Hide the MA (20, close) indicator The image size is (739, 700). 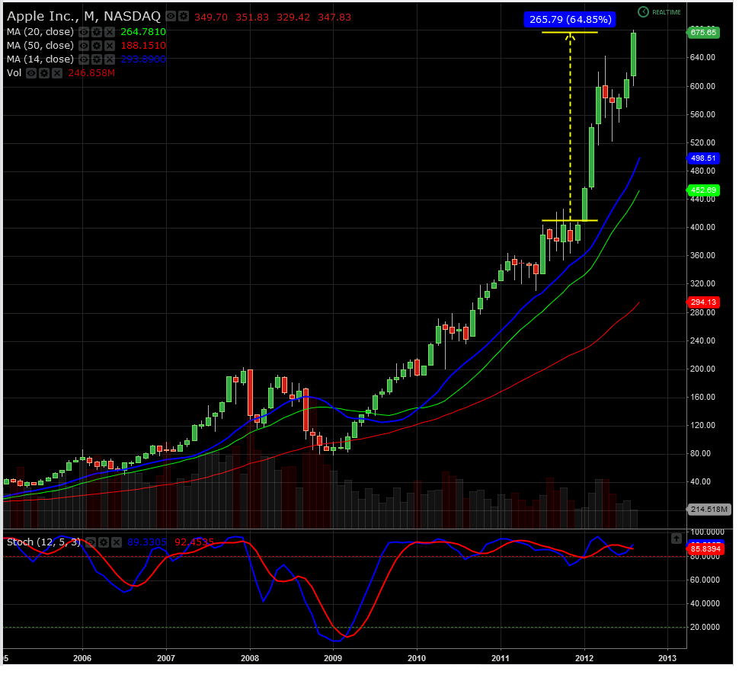coord(83,32)
